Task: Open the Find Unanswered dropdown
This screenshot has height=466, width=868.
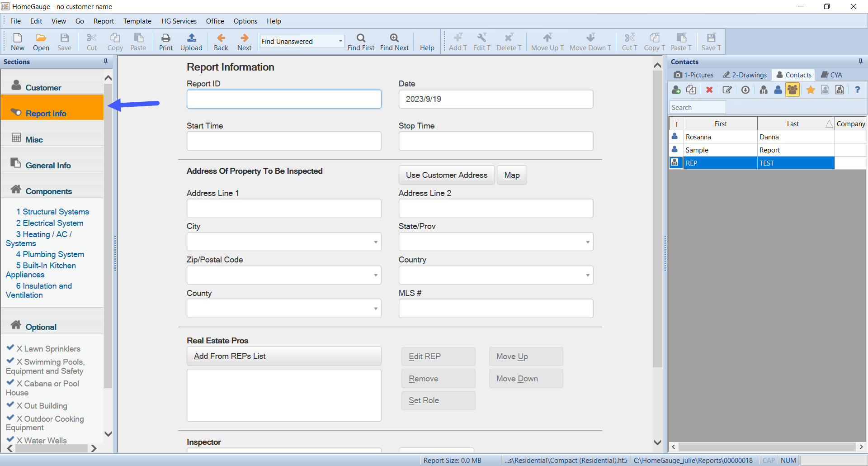Action: click(x=340, y=41)
